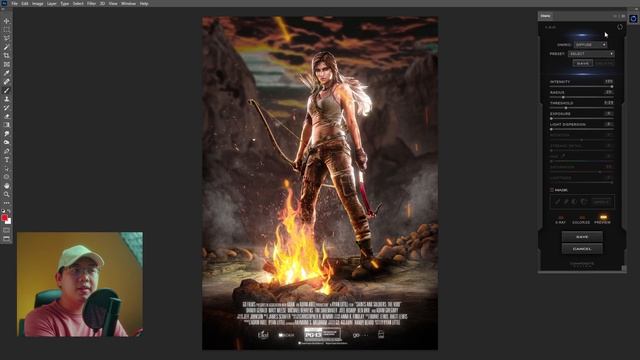640x360 pixels.
Task: Open the Preset Select dropdown
Action: (x=591, y=54)
